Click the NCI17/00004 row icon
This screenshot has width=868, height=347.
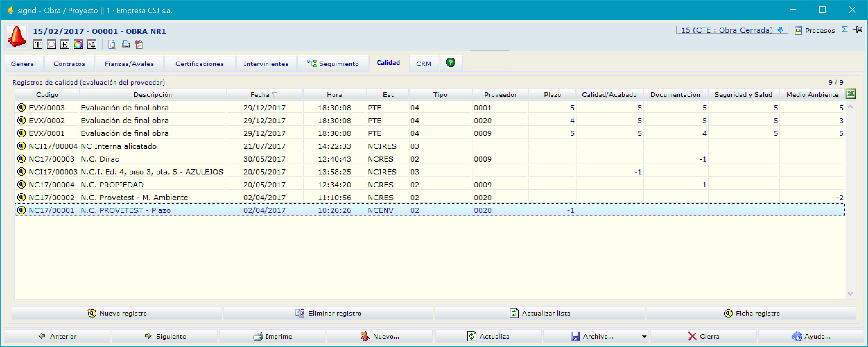(x=22, y=146)
